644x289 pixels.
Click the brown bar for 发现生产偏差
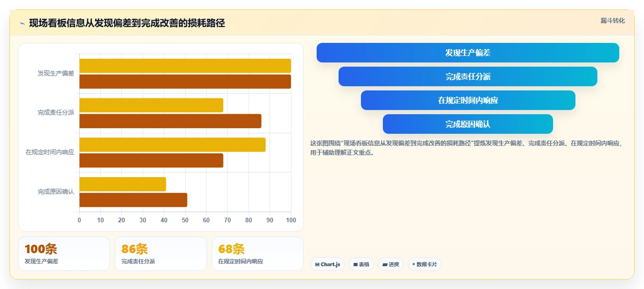point(185,82)
